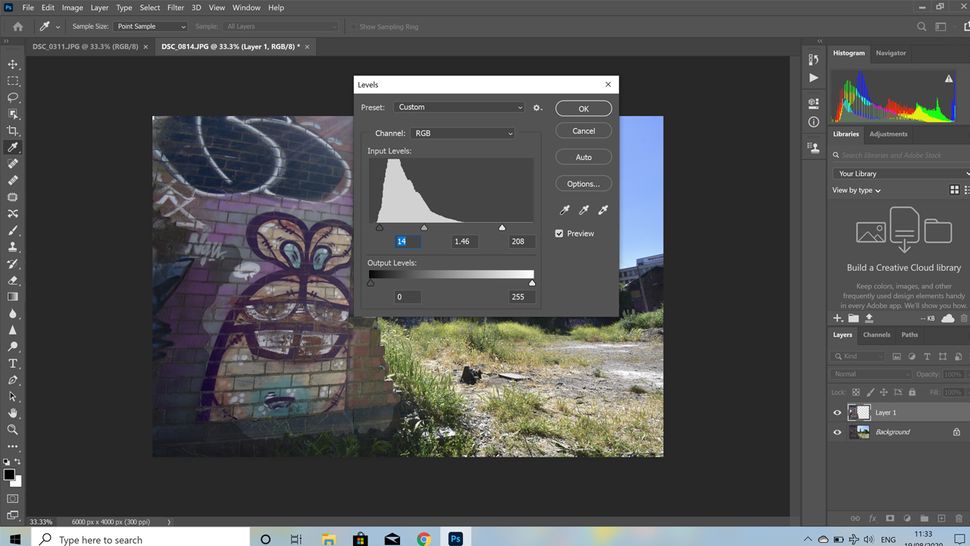The height and width of the screenshot is (546, 970).
Task: Pick the gray point eyedropper in Levels
Action: (584, 210)
